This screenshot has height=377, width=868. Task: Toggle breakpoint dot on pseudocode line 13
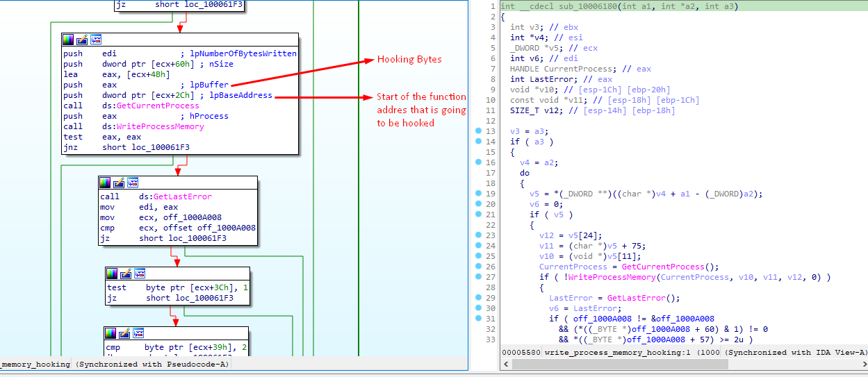pos(478,131)
